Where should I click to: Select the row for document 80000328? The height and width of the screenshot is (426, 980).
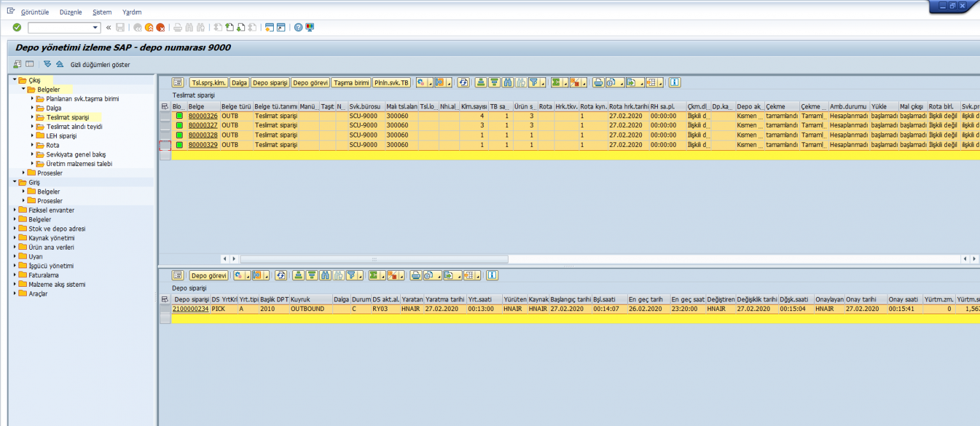coord(165,135)
